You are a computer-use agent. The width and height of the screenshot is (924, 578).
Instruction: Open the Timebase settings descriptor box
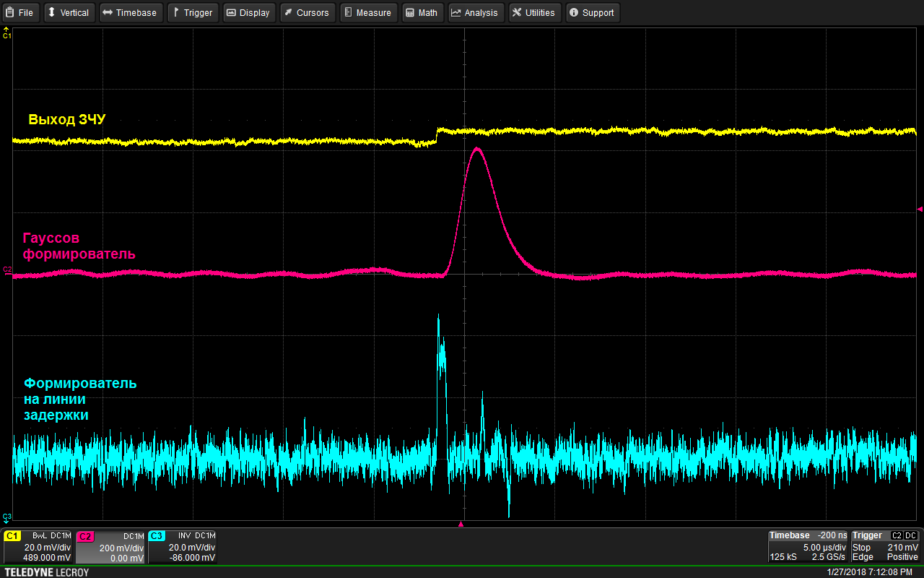point(808,547)
